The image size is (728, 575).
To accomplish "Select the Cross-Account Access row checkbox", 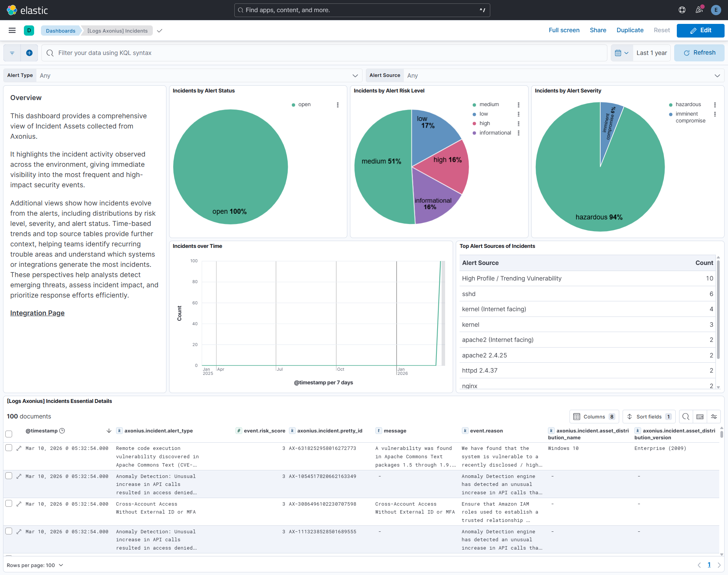I will pos(9,504).
